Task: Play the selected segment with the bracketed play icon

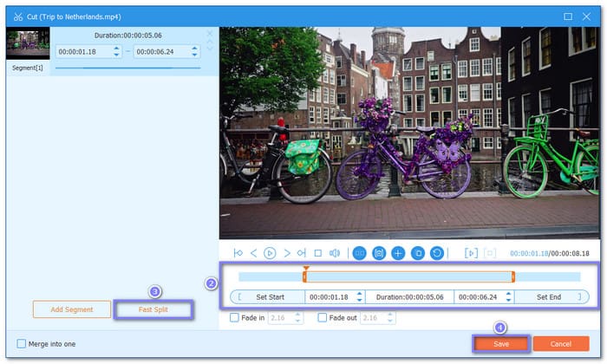Action: 471,253
